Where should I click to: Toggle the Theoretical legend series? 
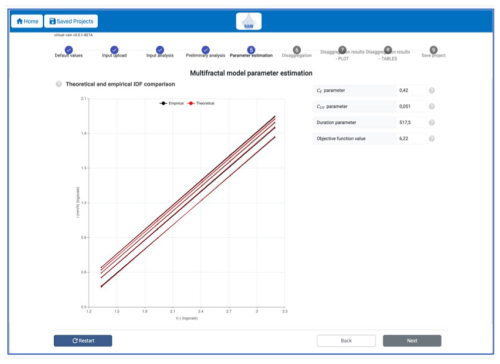tap(201, 103)
